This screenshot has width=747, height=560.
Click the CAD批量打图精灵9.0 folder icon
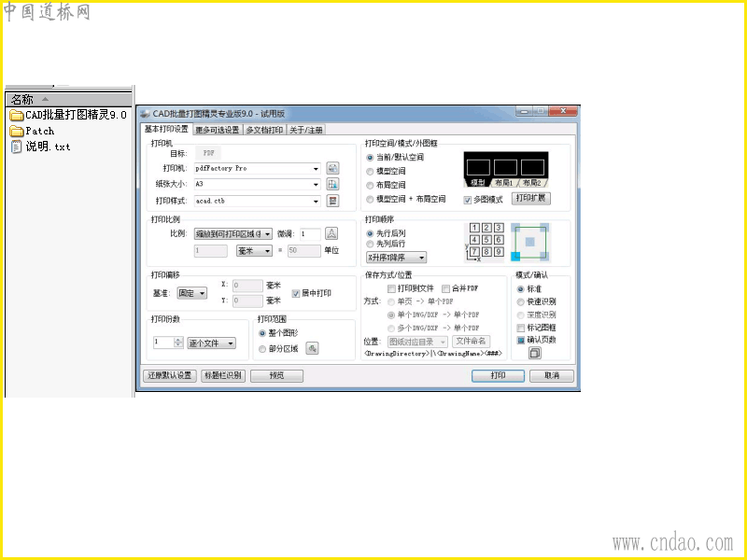pyautogui.click(x=17, y=115)
